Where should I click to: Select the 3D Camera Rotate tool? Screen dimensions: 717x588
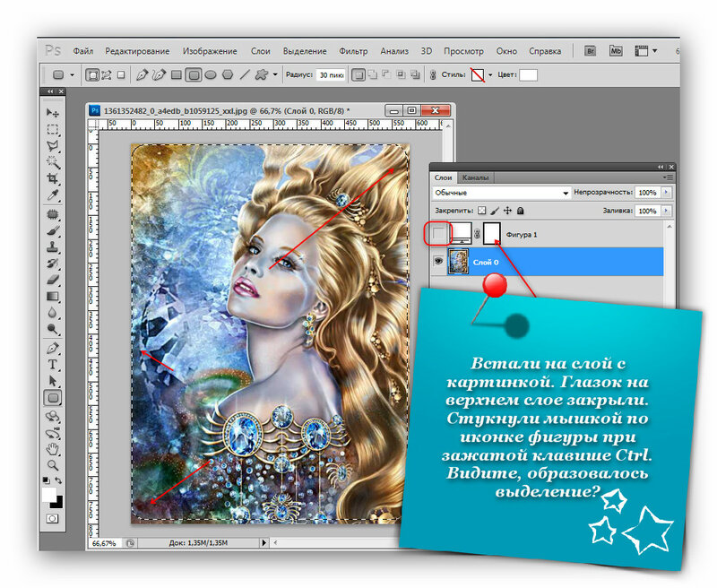click(53, 433)
